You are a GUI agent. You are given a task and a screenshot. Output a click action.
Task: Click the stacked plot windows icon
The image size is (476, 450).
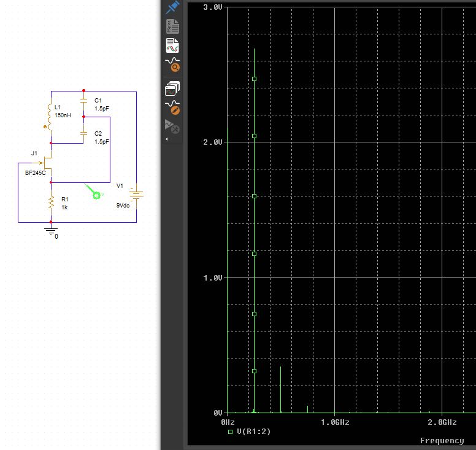point(172,88)
